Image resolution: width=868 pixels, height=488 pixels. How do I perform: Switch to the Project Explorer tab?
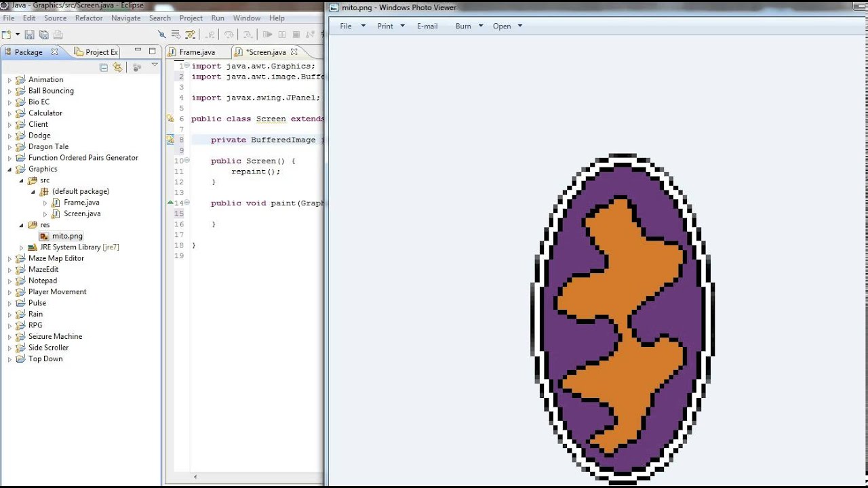(x=96, y=52)
